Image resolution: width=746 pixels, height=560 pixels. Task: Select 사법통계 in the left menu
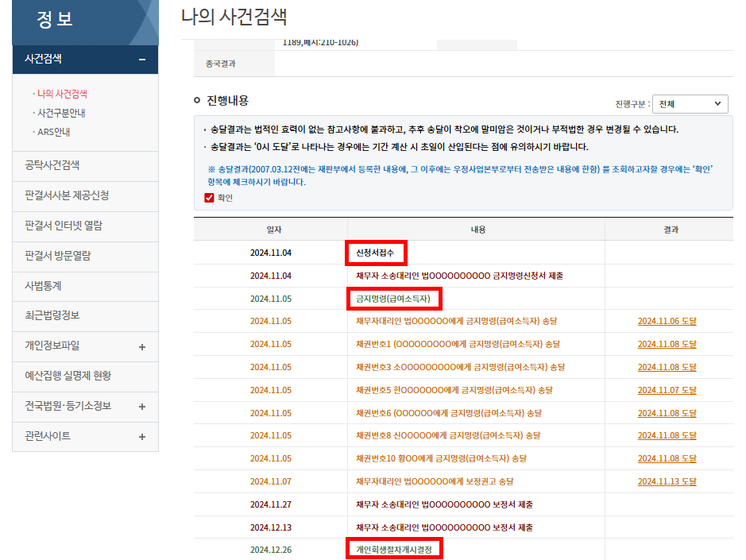[43, 286]
